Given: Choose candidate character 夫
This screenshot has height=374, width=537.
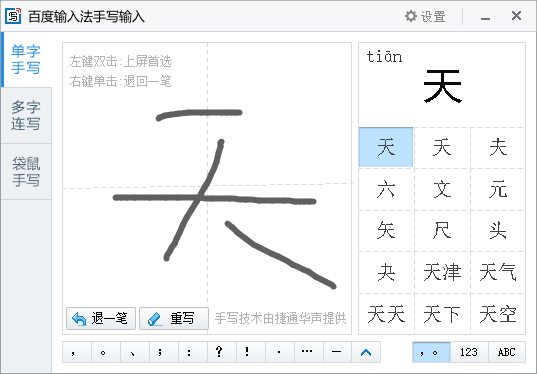Looking at the screenshot, I should (x=498, y=147).
